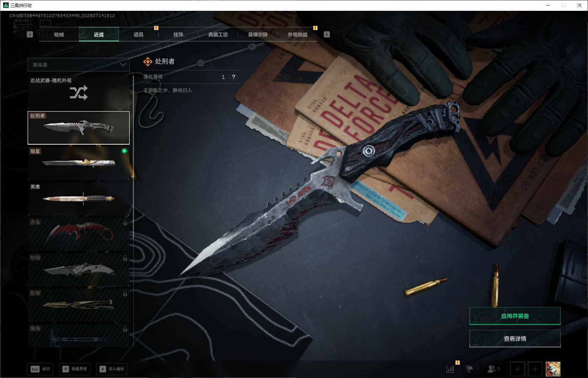Click the player avatar in bottom corner
This screenshot has width=588, height=378.
pos(553,369)
